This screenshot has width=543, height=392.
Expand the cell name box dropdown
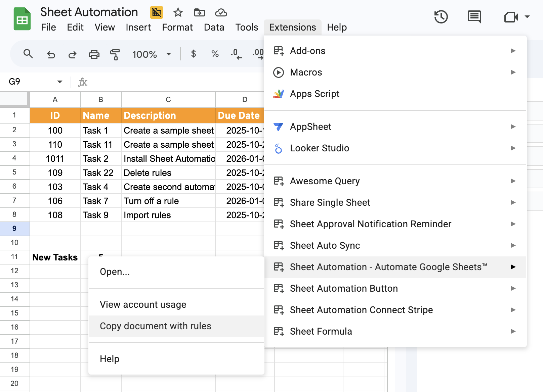pyautogui.click(x=60, y=82)
